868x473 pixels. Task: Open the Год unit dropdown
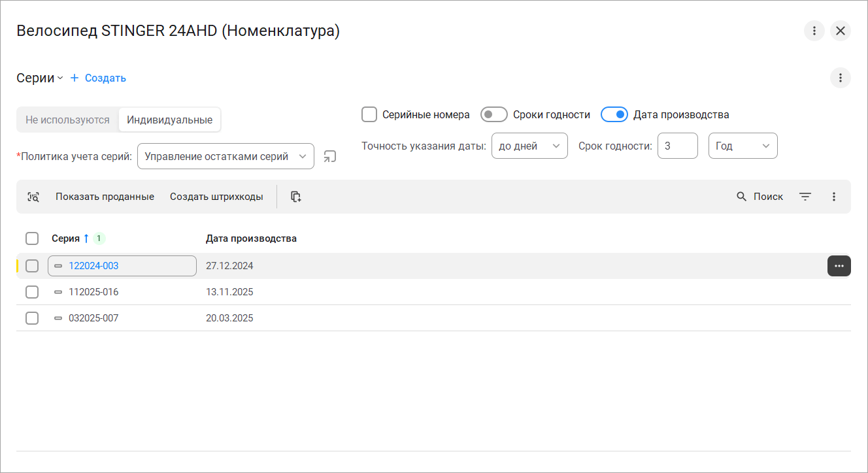(743, 146)
